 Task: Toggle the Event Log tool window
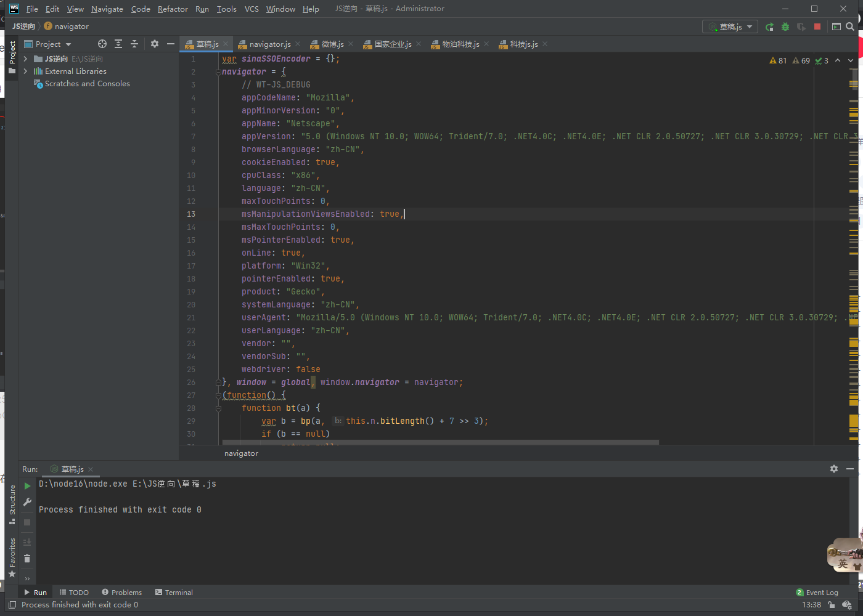click(817, 593)
